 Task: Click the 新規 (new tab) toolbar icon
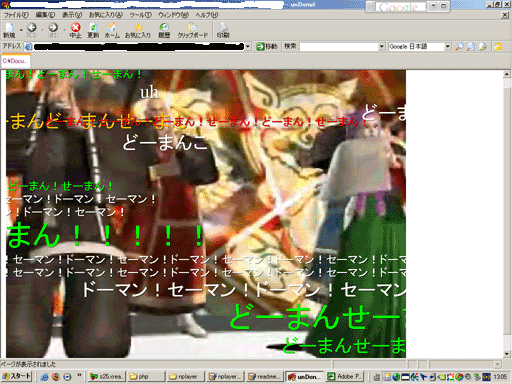point(9,30)
